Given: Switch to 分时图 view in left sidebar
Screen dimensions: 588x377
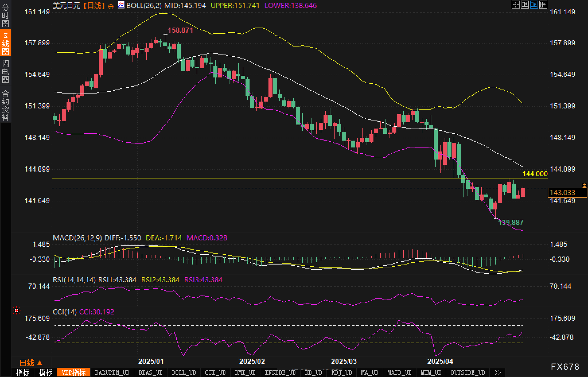Looking at the screenshot, I should click(5, 15).
